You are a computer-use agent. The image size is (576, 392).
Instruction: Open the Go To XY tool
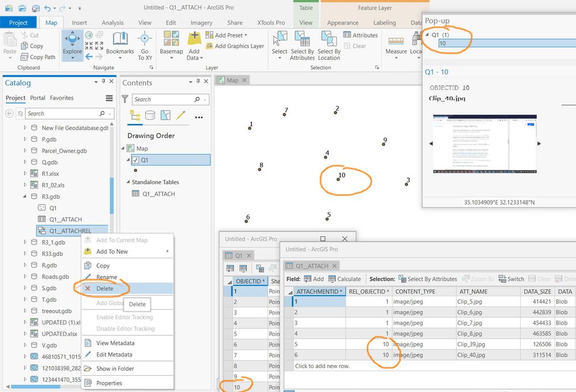pyautogui.click(x=145, y=46)
